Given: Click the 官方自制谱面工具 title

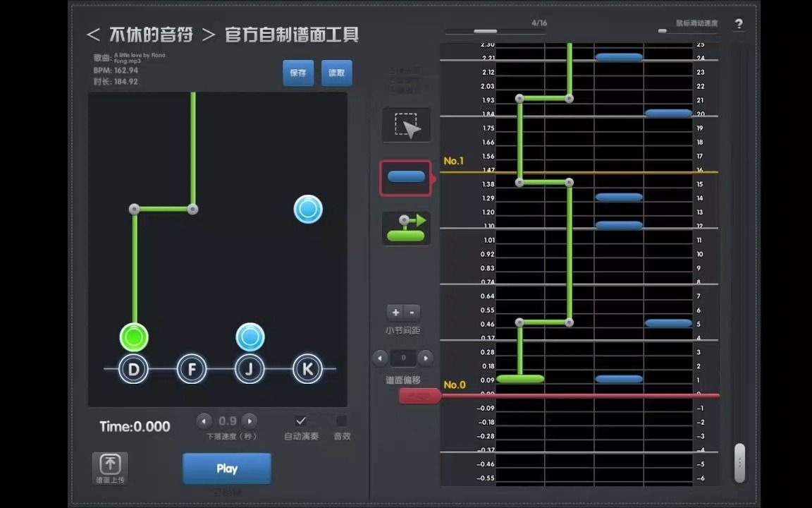Looking at the screenshot, I should click(292, 35).
